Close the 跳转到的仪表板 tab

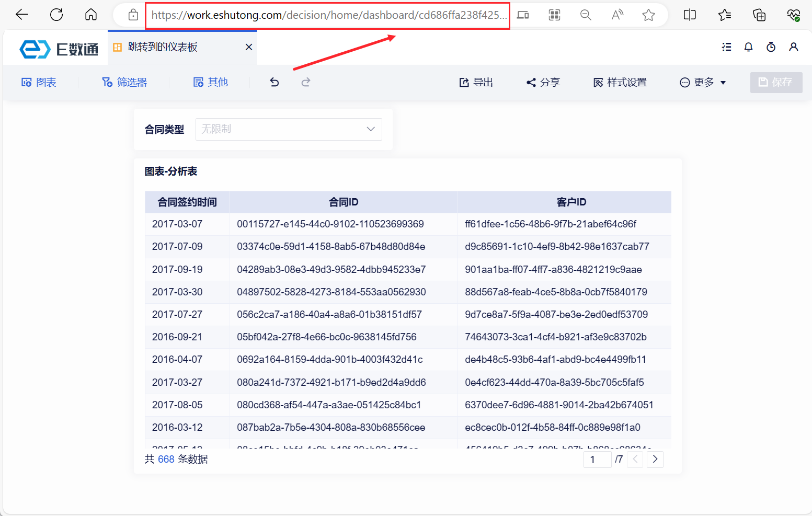249,47
